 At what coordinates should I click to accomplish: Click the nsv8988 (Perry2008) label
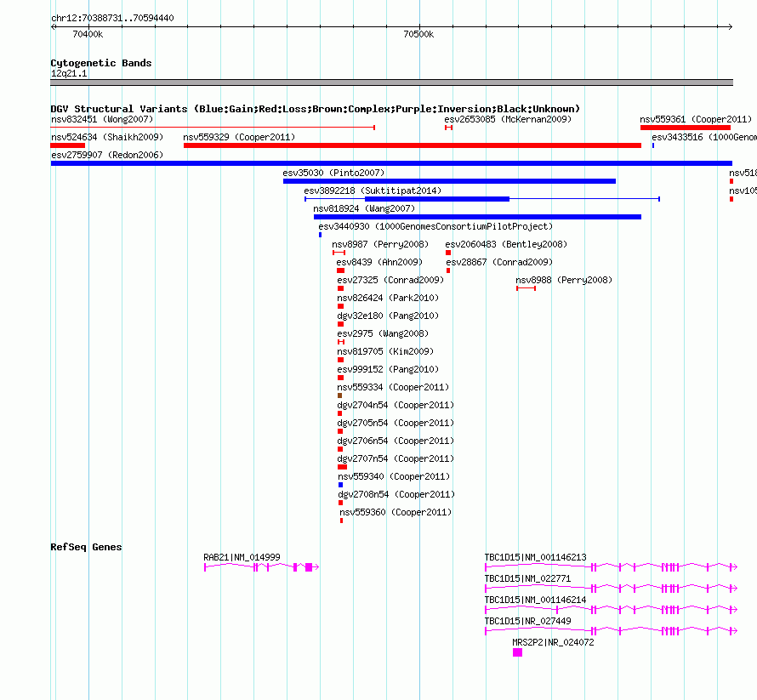pos(564,280)
